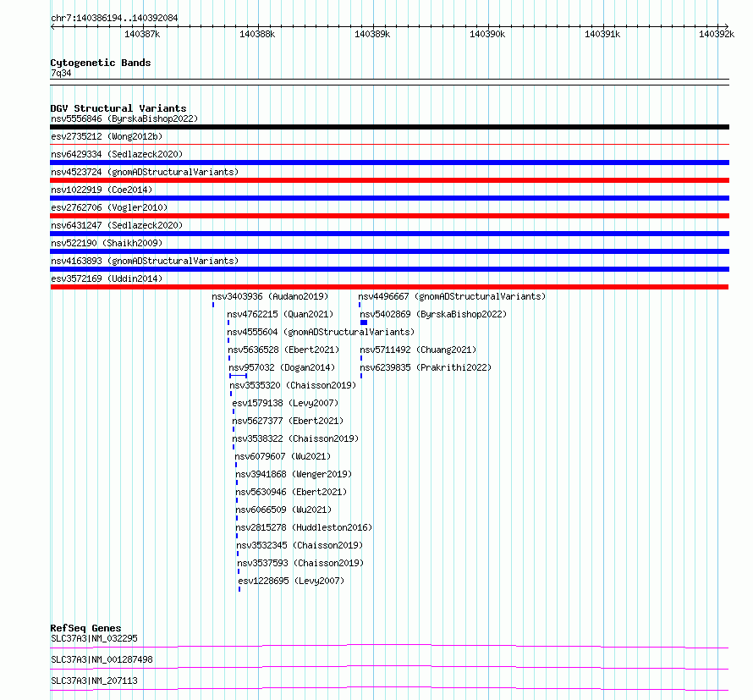The height and width of the screenshot is (700, 753).
Task: Click the 7q34 cytogenetic band label
Action: point(61,73)
